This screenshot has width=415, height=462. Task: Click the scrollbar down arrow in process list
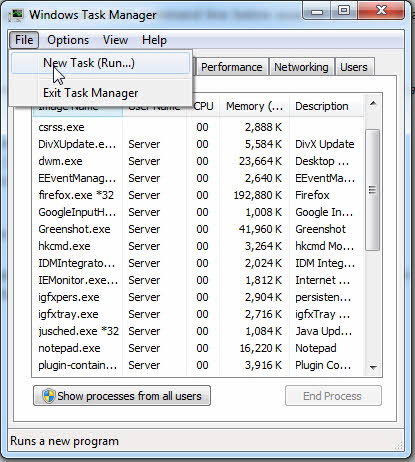pos(373,367)
